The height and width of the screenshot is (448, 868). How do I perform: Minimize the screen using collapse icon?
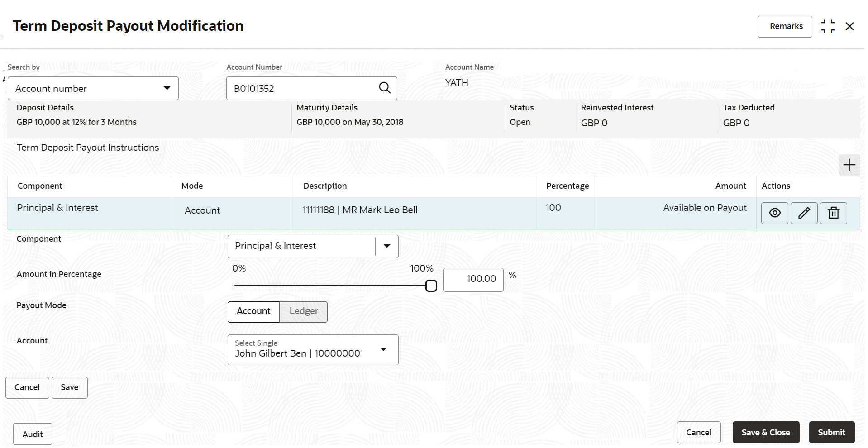828,26
